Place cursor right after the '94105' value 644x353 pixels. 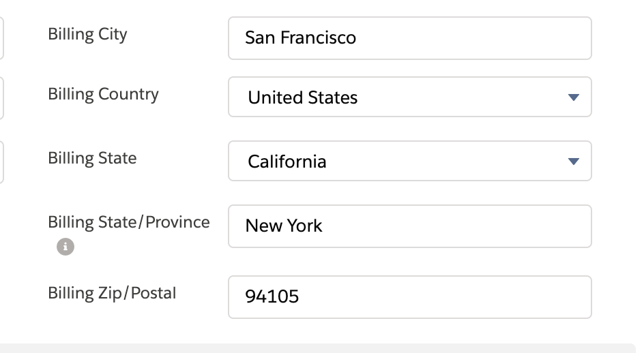tap(301, 297)
